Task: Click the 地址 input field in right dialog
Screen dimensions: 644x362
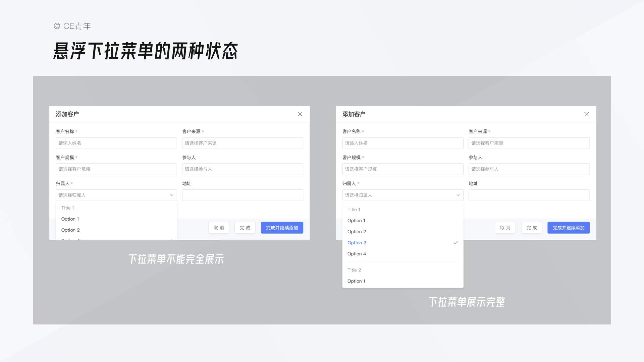Action: coord(529,195)
